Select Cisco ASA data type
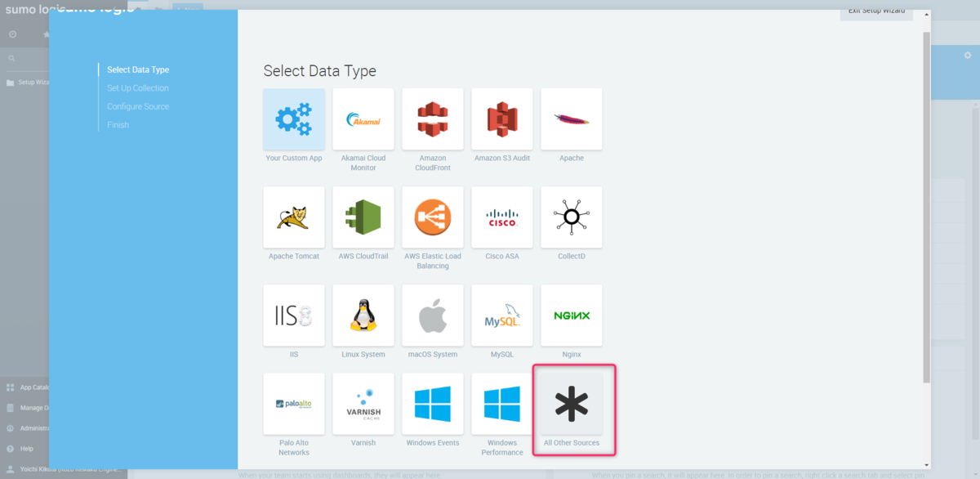 tap(502, 217)
